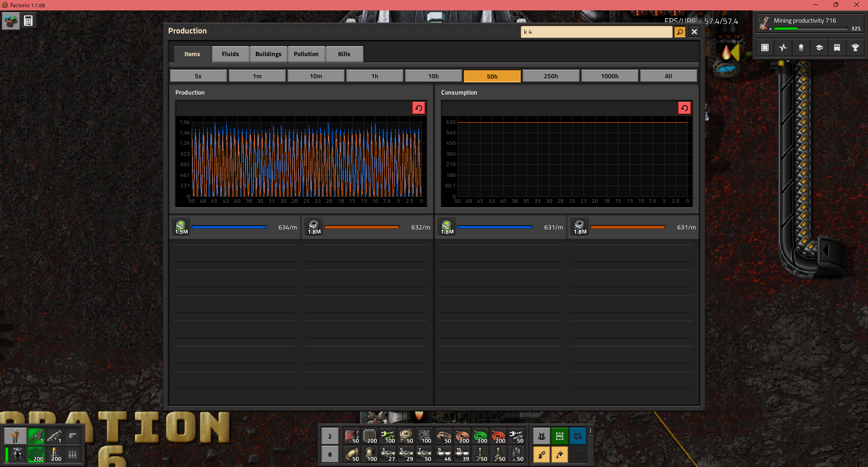Toggle the blue map shortcut button

(578, 436)
